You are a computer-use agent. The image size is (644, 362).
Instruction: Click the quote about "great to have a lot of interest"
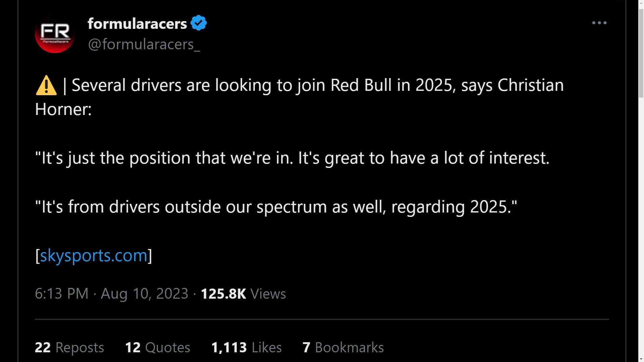click(x=292, y=158)
